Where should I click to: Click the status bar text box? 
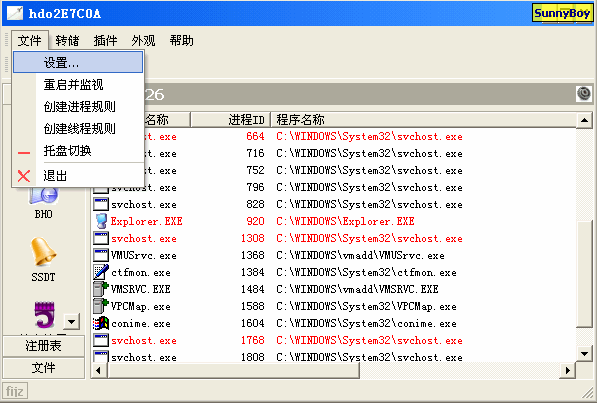pyautogui.click(x=15, y=391)
